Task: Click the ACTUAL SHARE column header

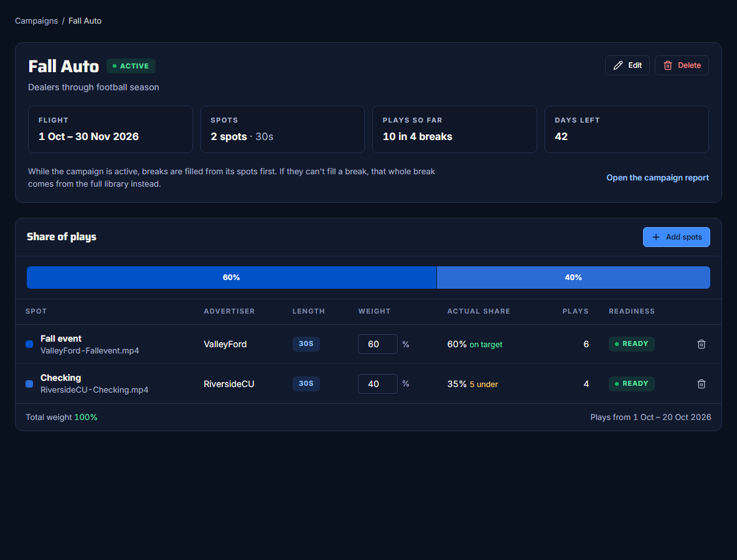Action: click(x=479, y=311)
